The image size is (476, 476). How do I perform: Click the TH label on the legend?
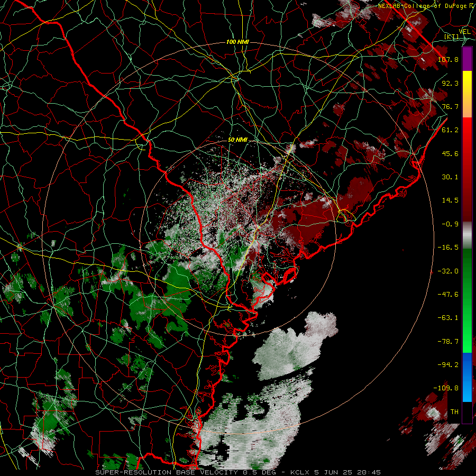pos(454,412)
